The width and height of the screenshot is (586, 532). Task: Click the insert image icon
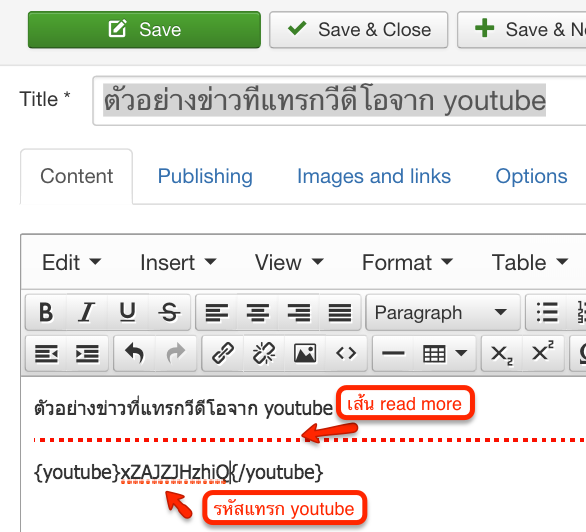click(x=305, y=353)
